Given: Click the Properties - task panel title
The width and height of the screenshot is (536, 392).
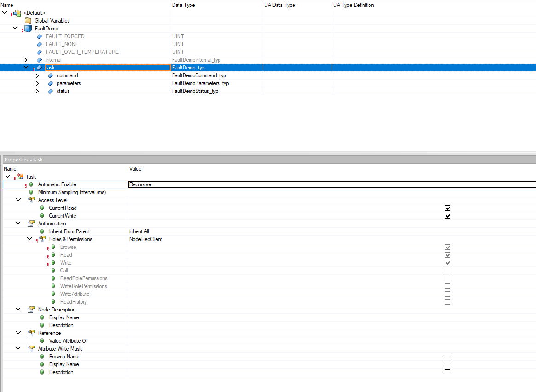Looking at the screenshot, I should pos(23,160).
